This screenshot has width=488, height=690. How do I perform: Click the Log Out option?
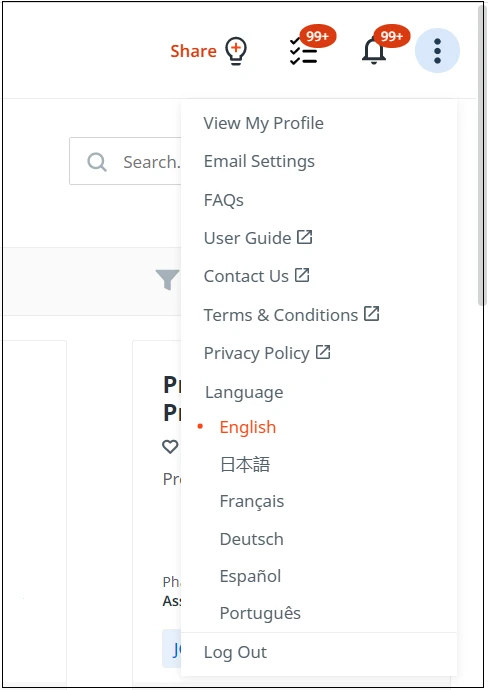[x=235, y=652]
